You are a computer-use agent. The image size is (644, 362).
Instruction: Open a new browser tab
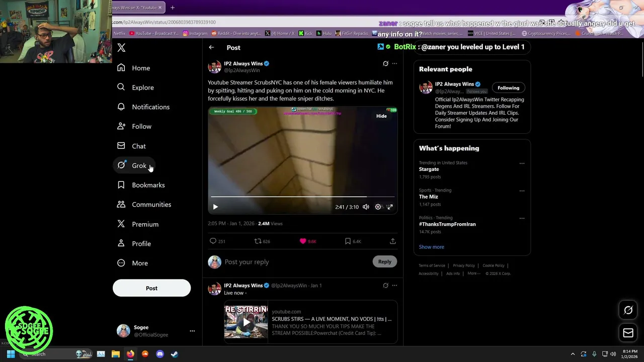[172, 8]
